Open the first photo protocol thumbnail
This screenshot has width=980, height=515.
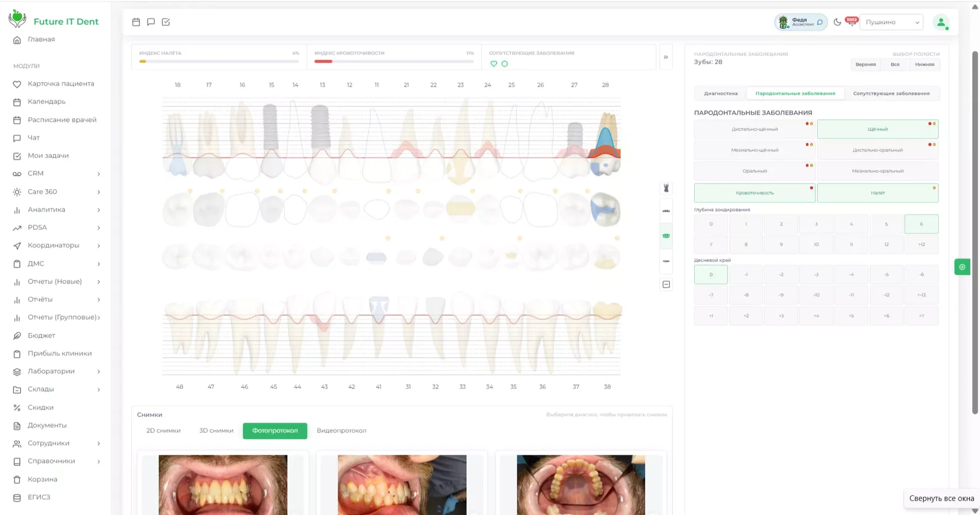(223, 485)
